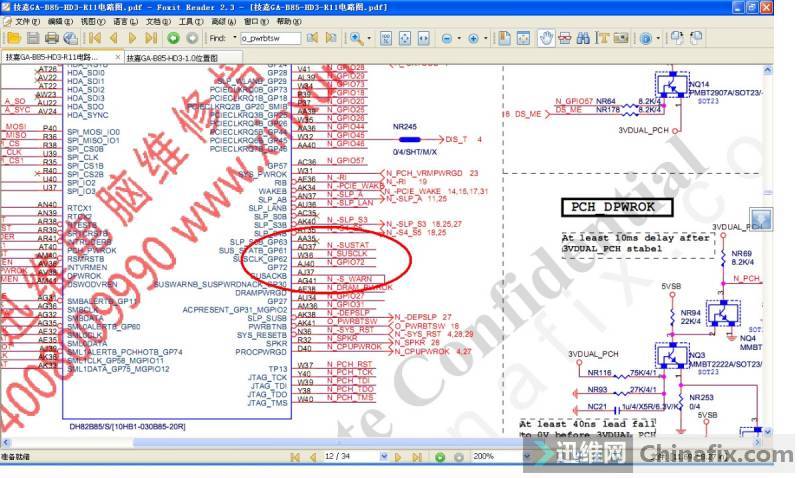The width and height of the screenshot is (800, 478).
Task: Fit page width icon
Action: click(424, 38)
